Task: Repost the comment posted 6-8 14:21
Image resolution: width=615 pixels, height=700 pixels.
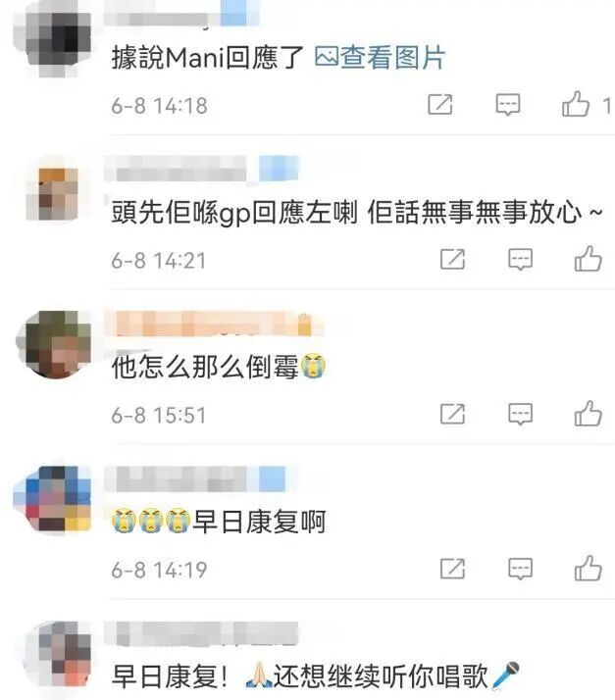Action: 453,260
